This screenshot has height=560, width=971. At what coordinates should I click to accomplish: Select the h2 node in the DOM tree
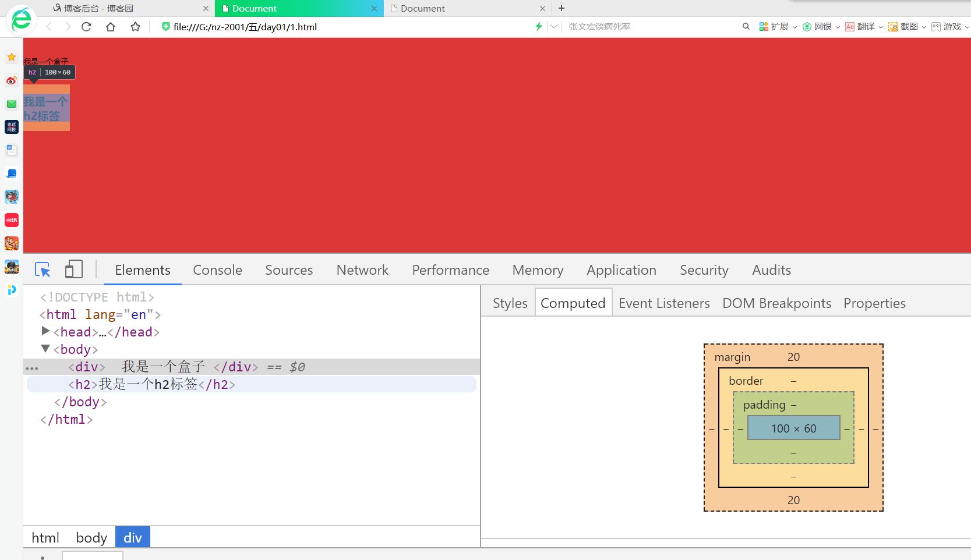click(x=252, y=384)
